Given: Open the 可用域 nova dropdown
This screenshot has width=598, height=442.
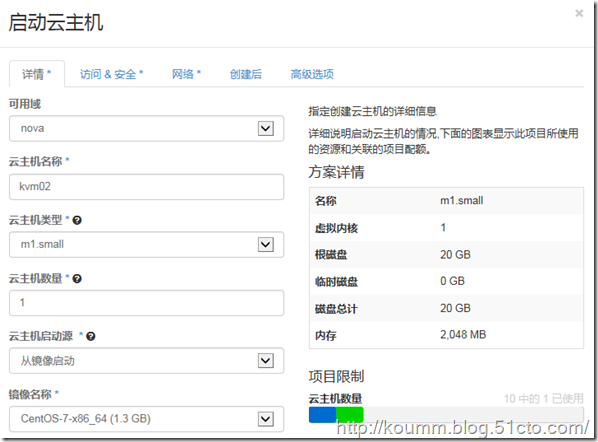Looking at the screenshot, I should coord(146,129).
